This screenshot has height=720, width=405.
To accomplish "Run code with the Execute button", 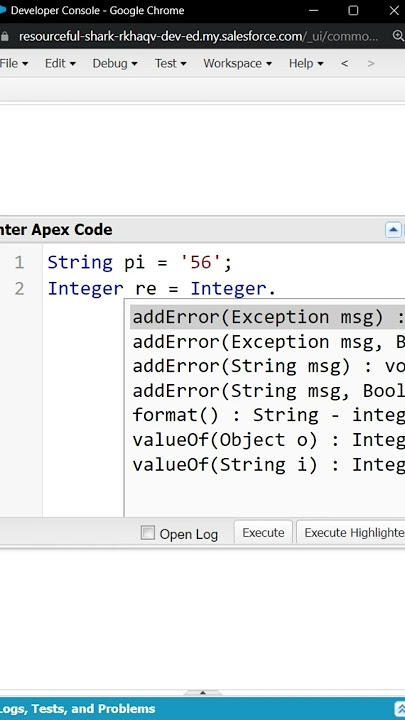I will coord(263,532).
